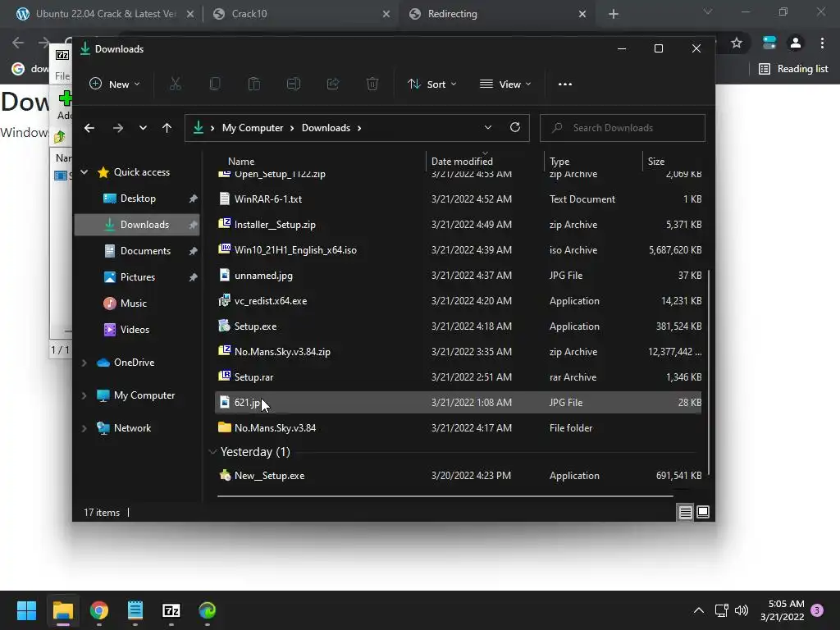
Task: Open volume control in system tray
Action: [742, 610]
